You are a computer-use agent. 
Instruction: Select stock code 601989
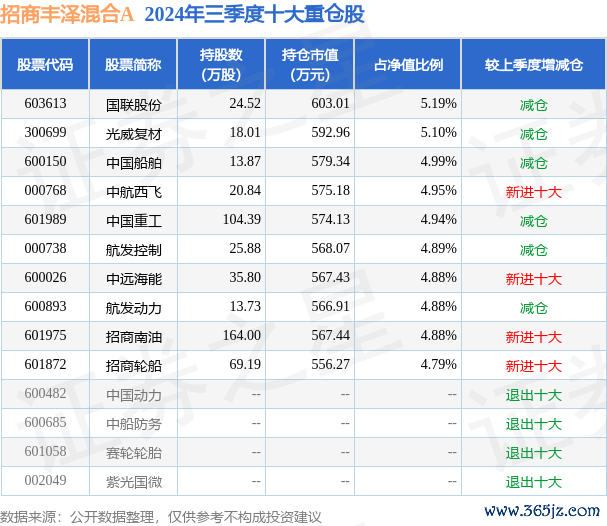point(45,219)
